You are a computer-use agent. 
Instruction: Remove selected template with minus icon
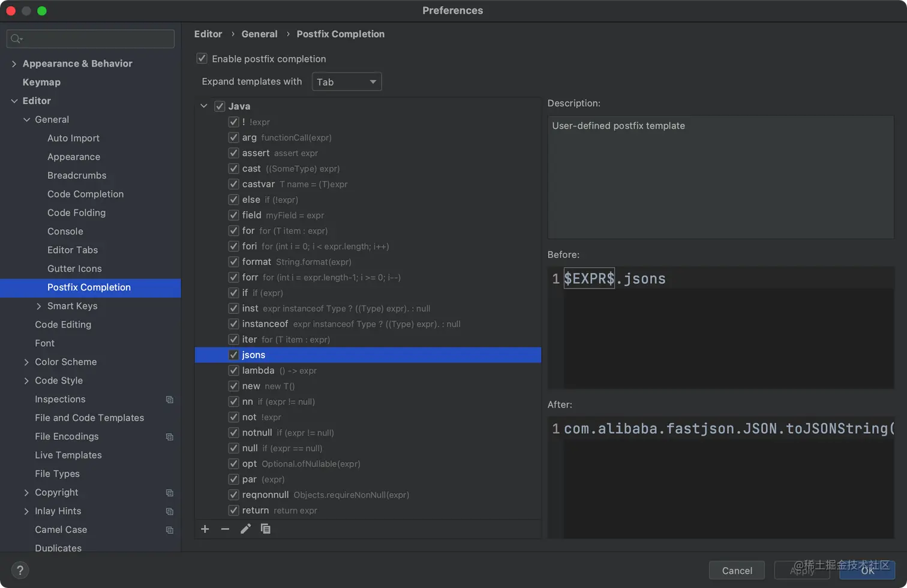tap(225, 529)
